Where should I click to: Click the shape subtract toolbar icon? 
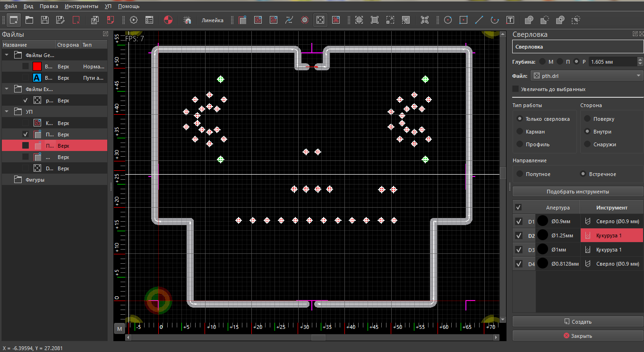545,20
